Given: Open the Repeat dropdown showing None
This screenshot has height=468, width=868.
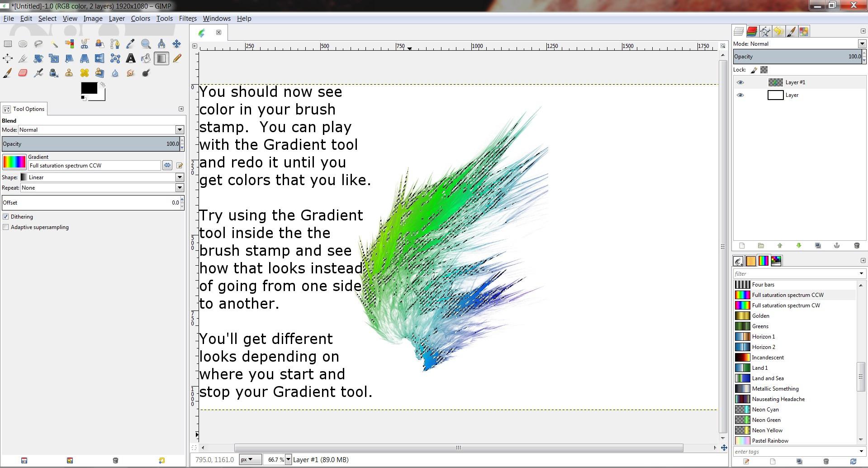Looking at the screenshot, I should 180,188.
